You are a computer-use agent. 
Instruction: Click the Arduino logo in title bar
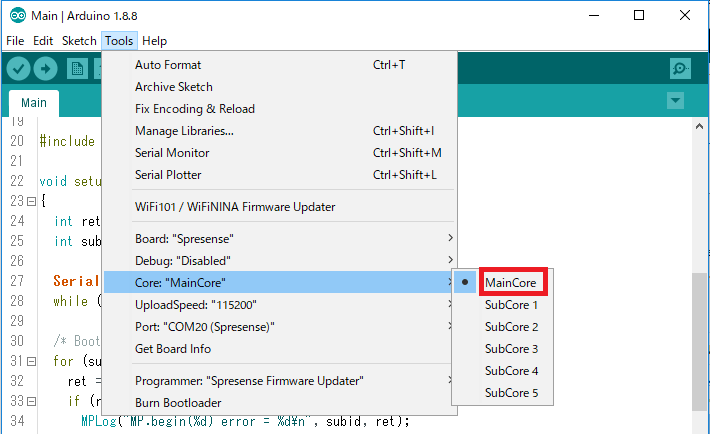coord(16,15)
